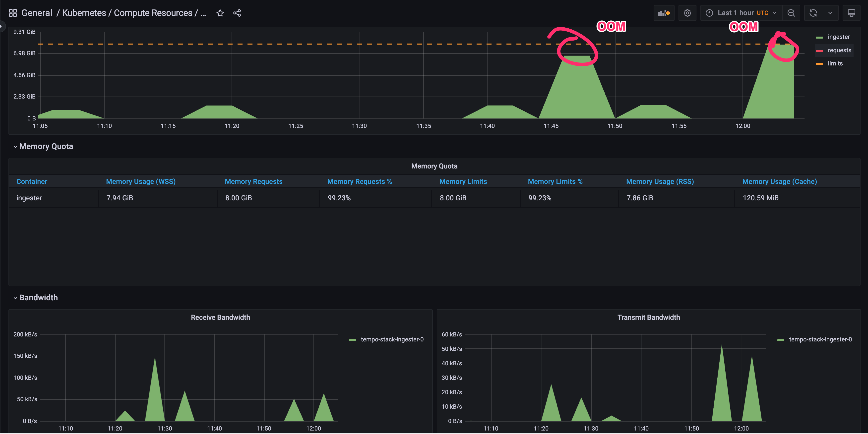The image size is (868, 434).
Task: Open the Memory Quota panel title menu
Action: [x=434, y=166]
